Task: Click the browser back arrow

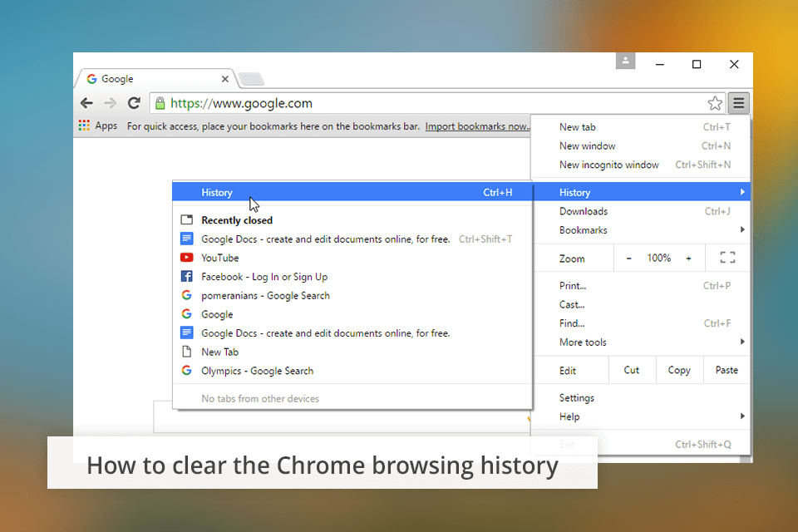Action: click(86, 103)
